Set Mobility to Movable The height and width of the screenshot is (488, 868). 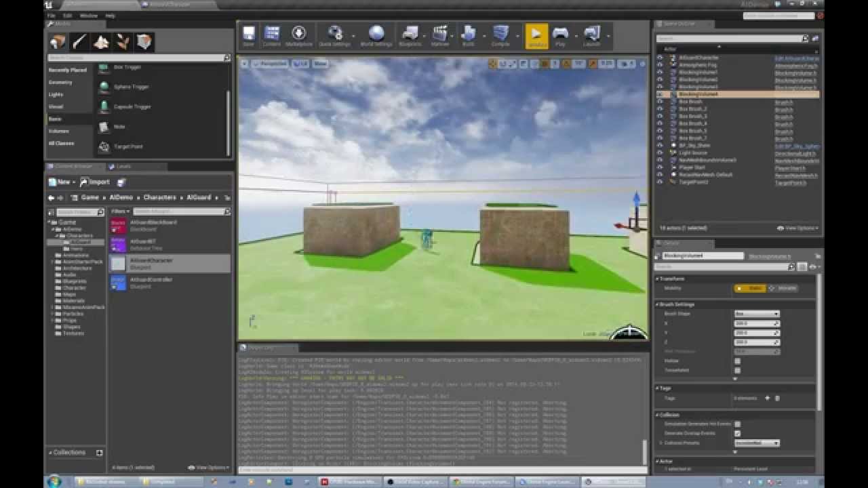(x=783, y=288)
